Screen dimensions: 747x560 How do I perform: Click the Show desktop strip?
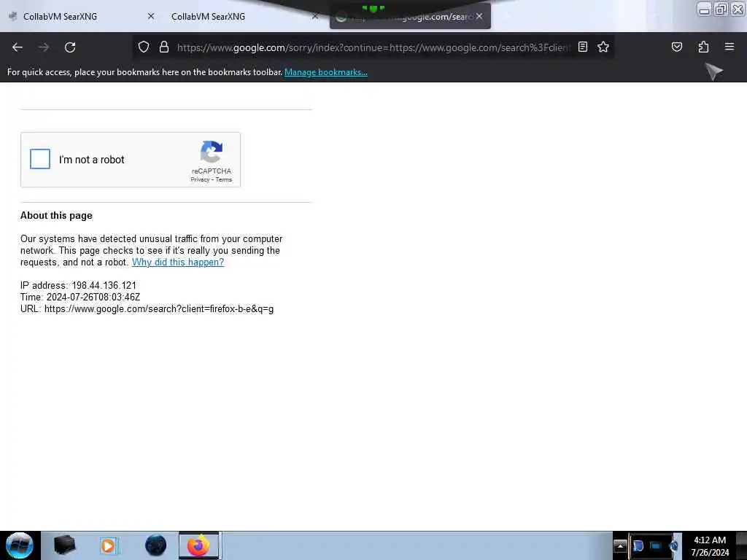pos(741,545)
